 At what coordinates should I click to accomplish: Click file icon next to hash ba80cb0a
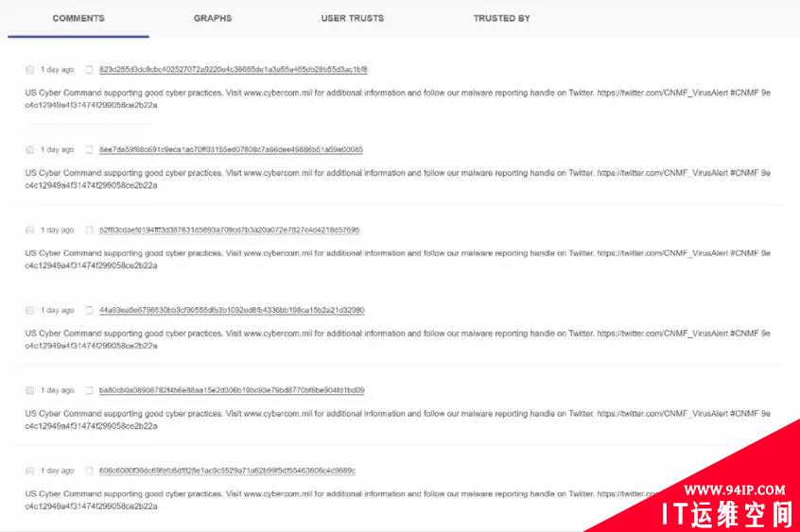pyautogui.click(x=89, y=390)
